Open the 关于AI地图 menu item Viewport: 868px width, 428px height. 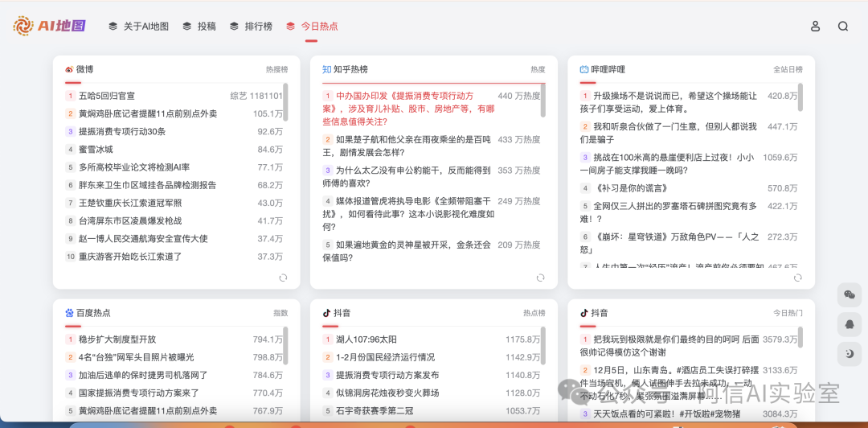point(138,26)
